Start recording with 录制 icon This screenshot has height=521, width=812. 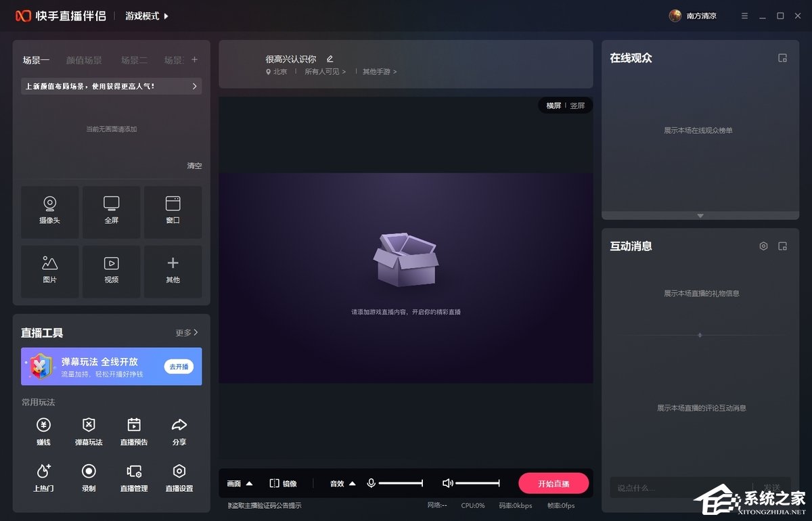(89, 478)
